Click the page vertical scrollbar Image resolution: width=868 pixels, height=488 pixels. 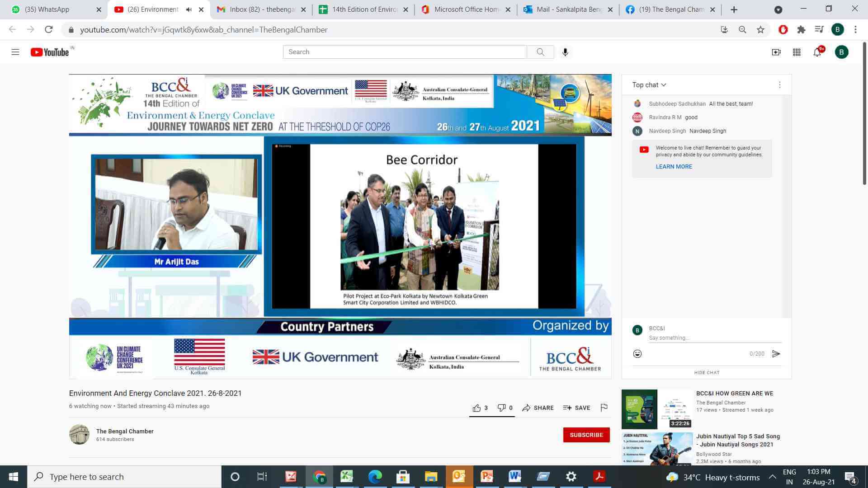click(864, 113)
